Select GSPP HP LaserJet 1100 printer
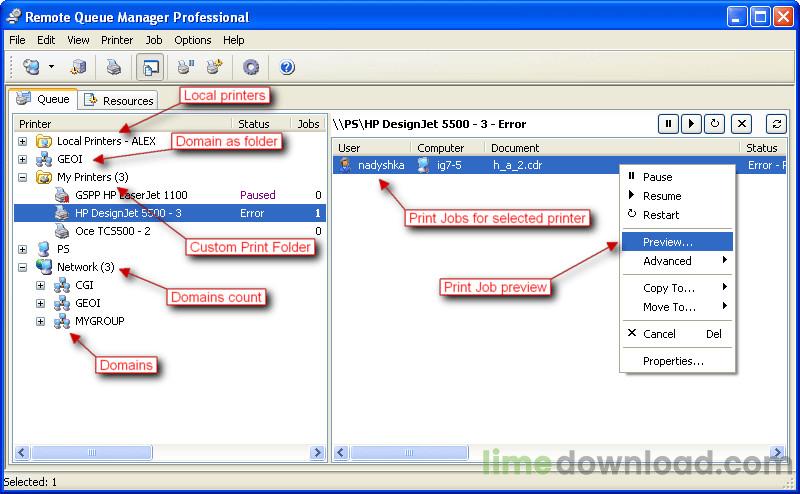800x494 pixels. [131, 195]
